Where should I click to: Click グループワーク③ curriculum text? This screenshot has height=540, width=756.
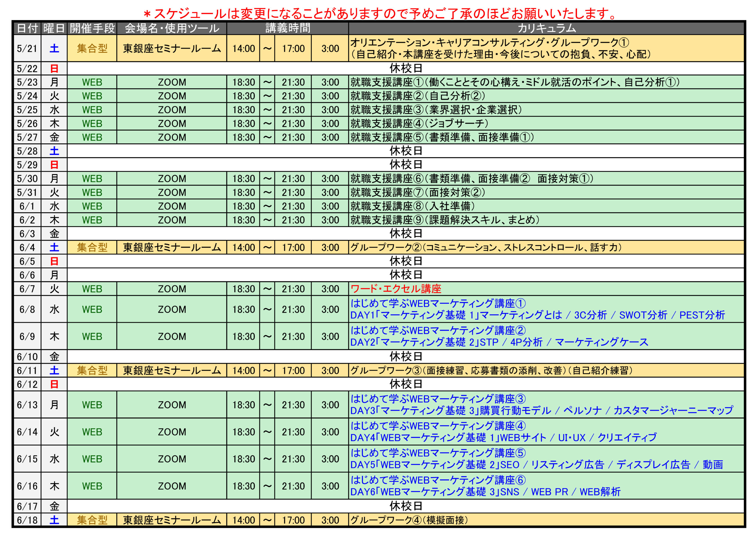click(x=491, y=370)
